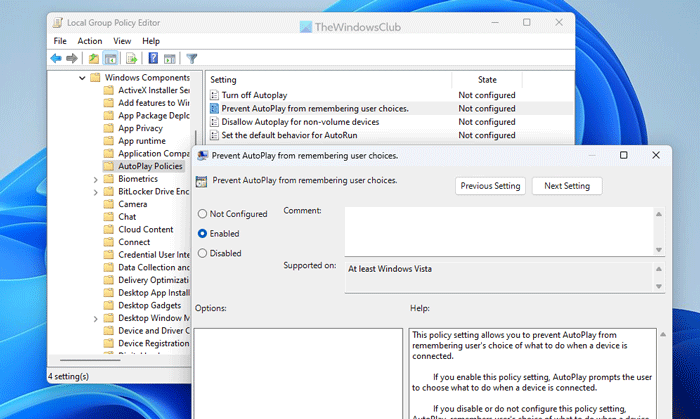Click the Turn off Autoplay policy icon

coord(214,95)
